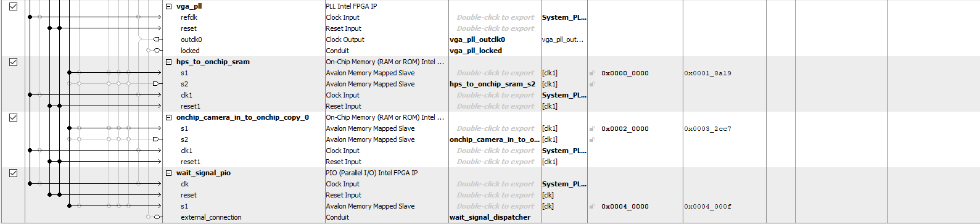Untick the wait_signal_pio checkbox
The height and width of the screenshot is (224, 980).
(x=13, y=173)
